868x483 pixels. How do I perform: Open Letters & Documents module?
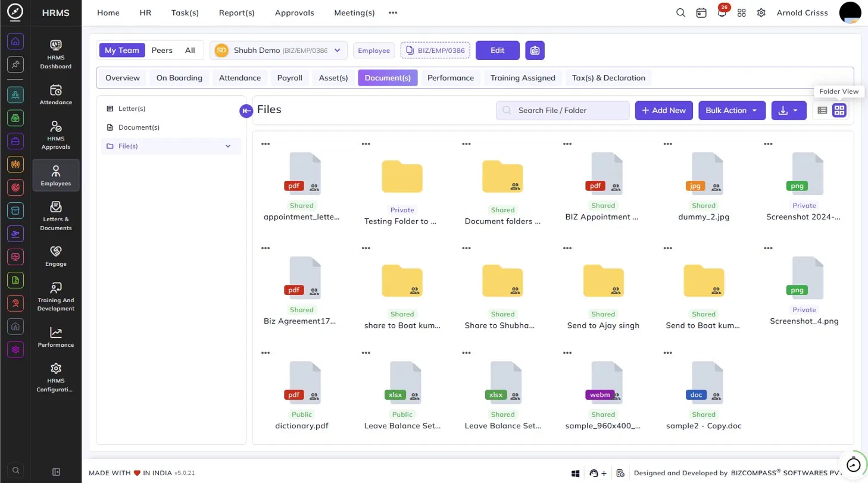point(56,215)
